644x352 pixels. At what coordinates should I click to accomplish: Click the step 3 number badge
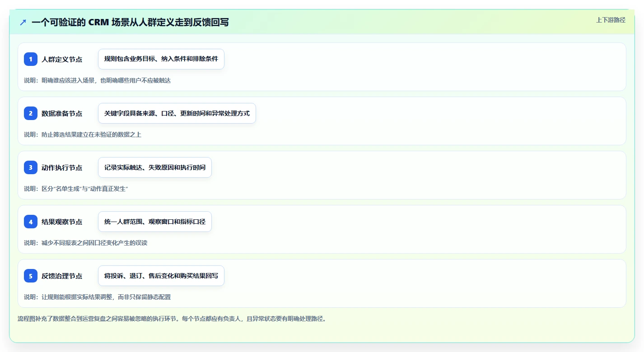[x=31, y=167]
